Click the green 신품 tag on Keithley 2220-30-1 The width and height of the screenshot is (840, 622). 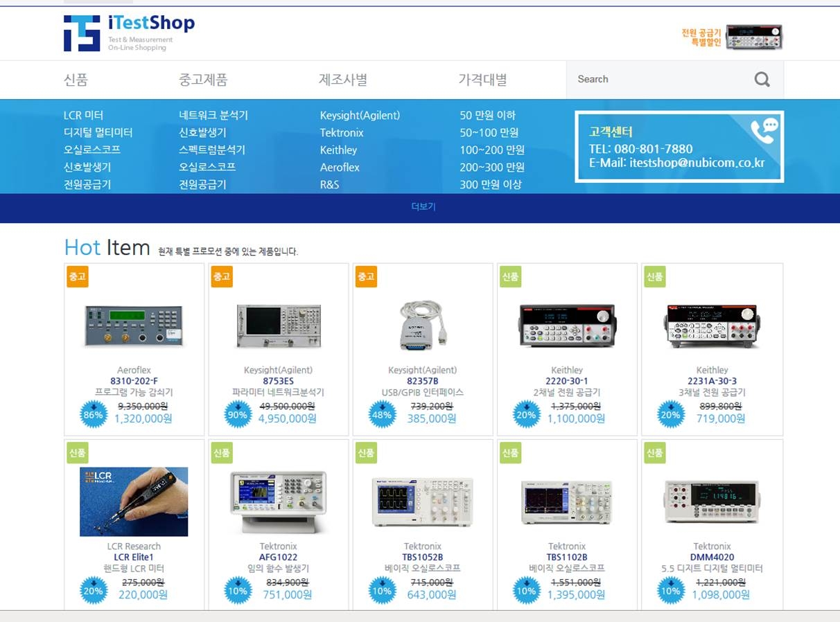(510, 276)
